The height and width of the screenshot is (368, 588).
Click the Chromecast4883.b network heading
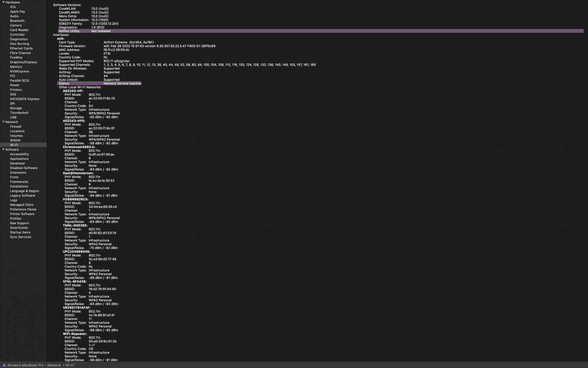79,147
